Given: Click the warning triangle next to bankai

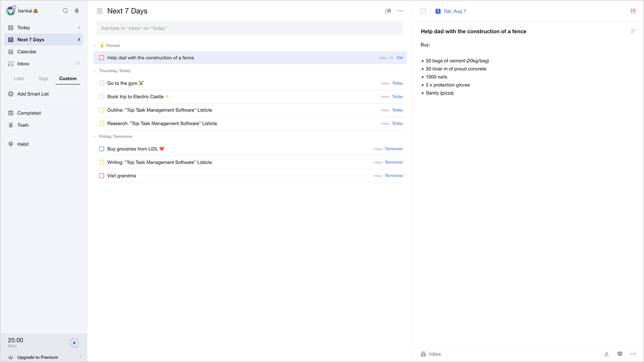Looking at the screenshot, I should [x=36, y=11].
